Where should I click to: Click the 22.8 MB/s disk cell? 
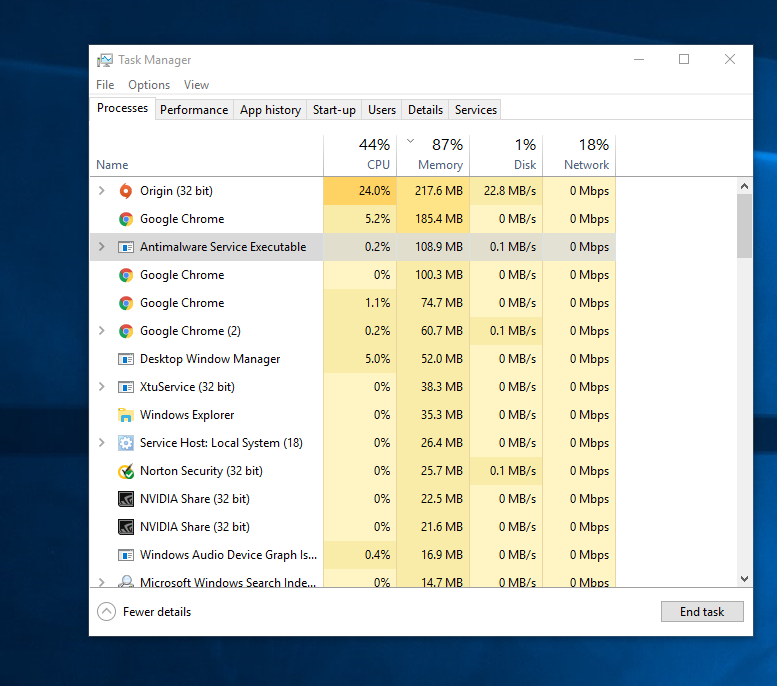(506, 191)
